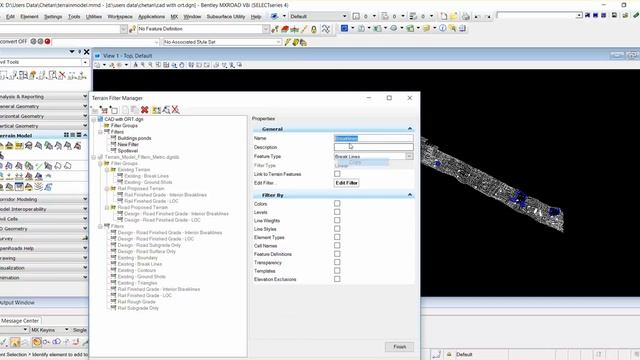Open the Subsurface Utility menu
This screenshot has width=640, height=360.
point(226,17)
